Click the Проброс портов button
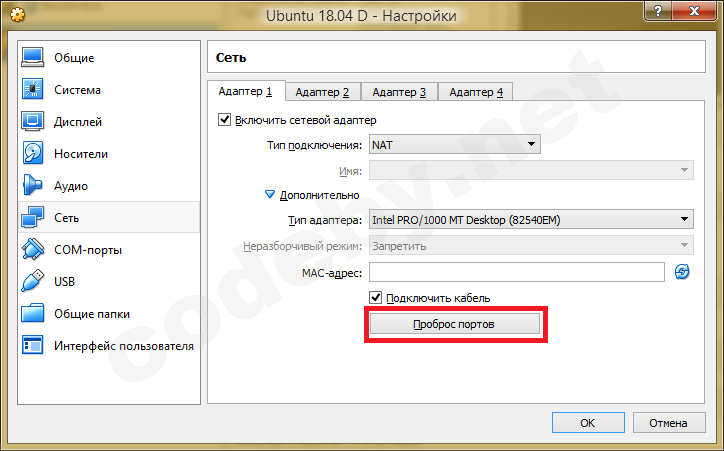724x451 pixels. (455, 324)
